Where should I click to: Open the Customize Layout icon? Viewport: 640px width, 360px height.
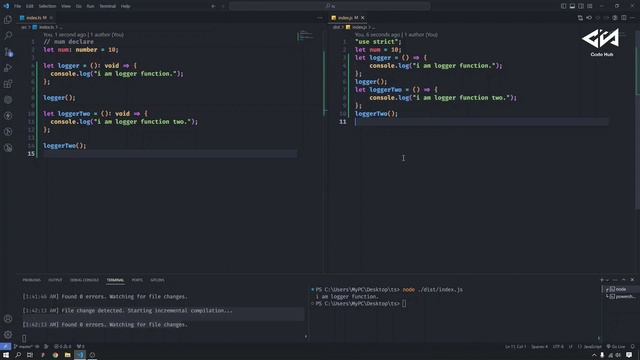click(x=590, y=6)
